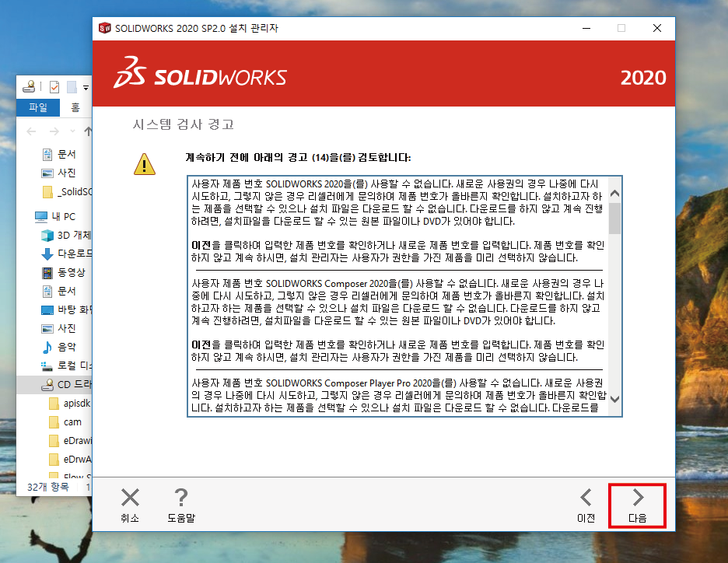The height and width of the screenshot is (563, 728).
Task: Click the scroll down arrow in warnings list
Action: click(x=614, y=399)
